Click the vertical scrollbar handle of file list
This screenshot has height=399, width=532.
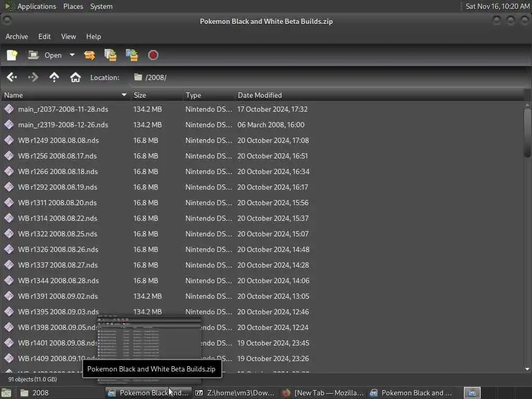(527, 132)
